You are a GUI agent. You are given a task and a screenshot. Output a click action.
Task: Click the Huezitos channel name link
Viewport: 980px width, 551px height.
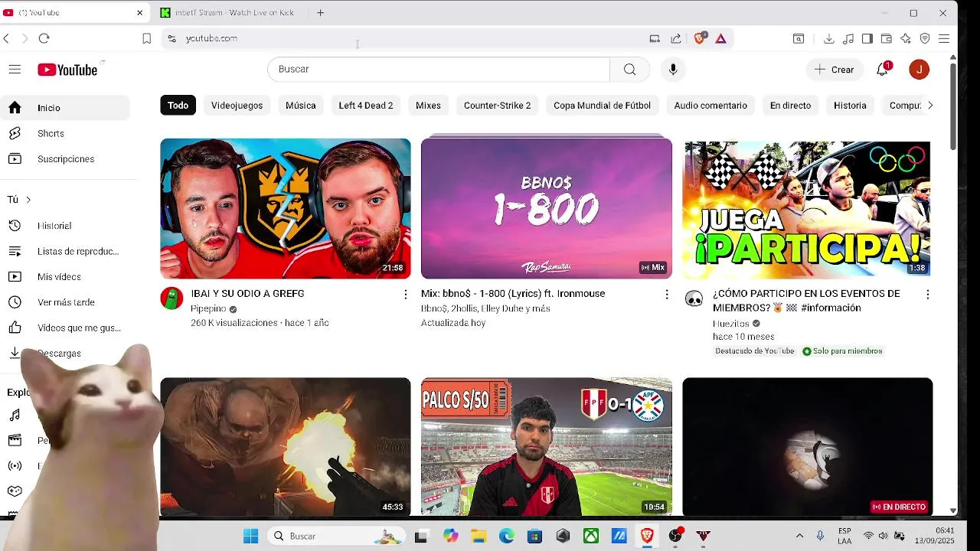pyautogui.click(x=731, y=324)
